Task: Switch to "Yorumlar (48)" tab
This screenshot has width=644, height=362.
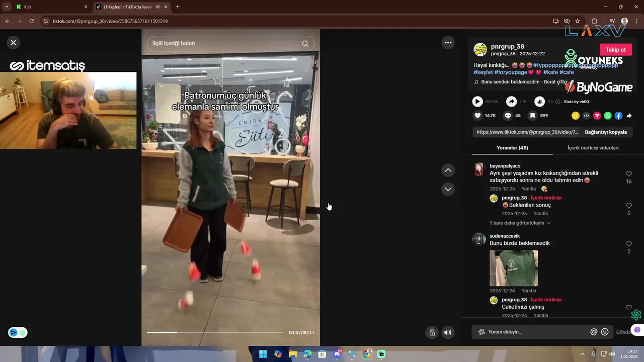Action: coord(512,148)
